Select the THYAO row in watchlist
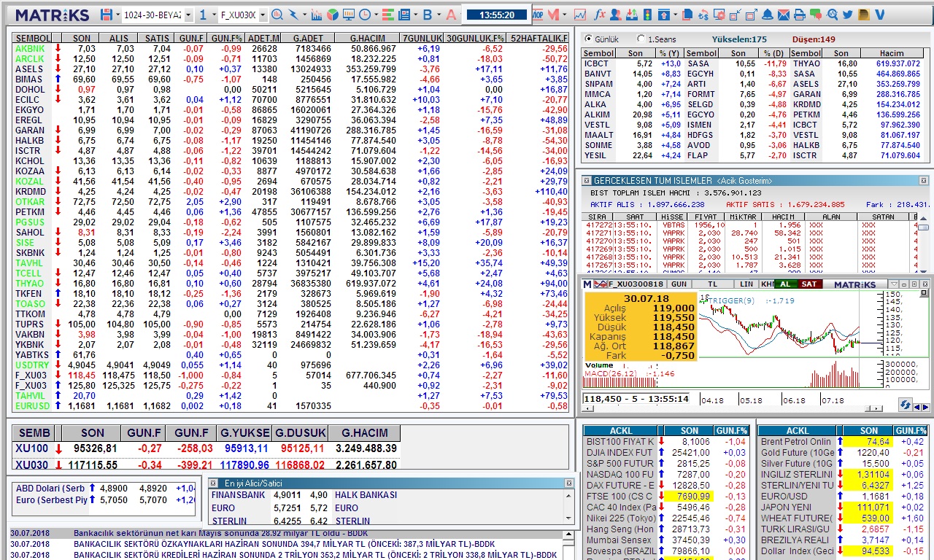934x560 pixels. pyautogui.click(x=290, y=283)
